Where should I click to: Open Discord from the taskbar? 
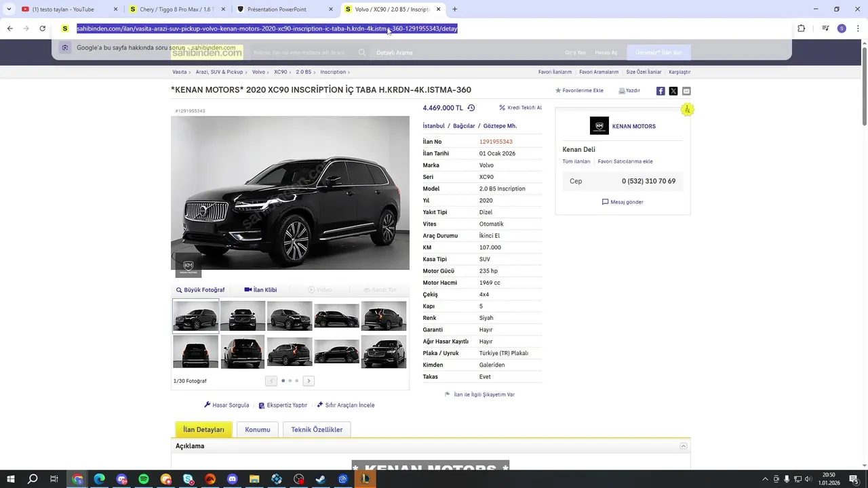pyautogui.click(x=232, y=479)
